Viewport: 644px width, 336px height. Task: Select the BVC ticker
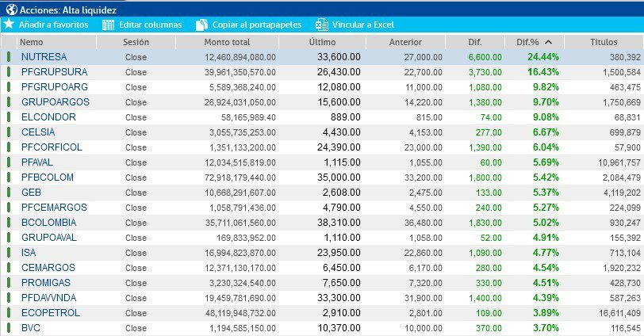[31, 328]
